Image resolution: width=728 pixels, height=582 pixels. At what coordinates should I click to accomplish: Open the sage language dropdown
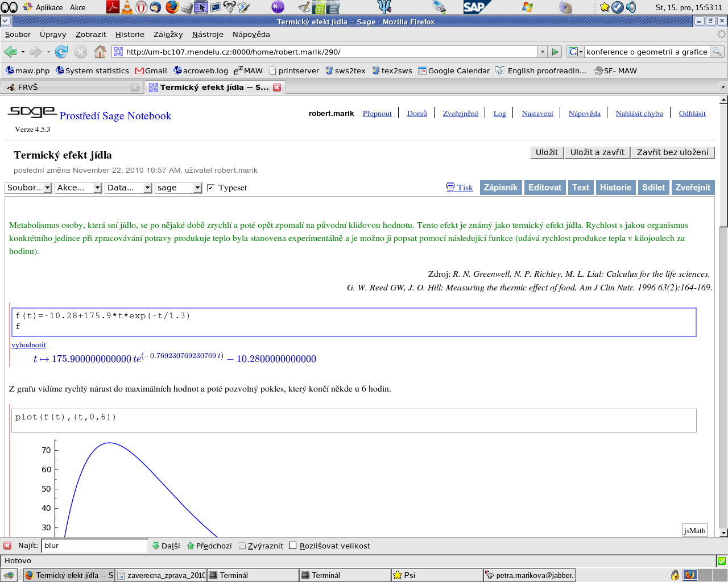coord(179,188)
